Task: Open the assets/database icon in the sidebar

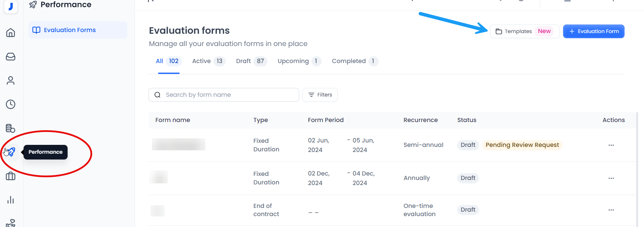Action: [11, 128]
